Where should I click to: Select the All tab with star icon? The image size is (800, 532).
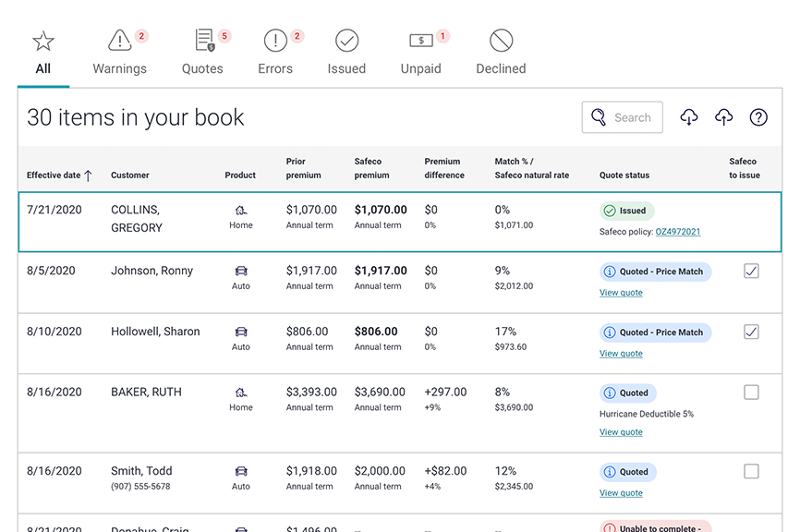click(x=42, y=53)
